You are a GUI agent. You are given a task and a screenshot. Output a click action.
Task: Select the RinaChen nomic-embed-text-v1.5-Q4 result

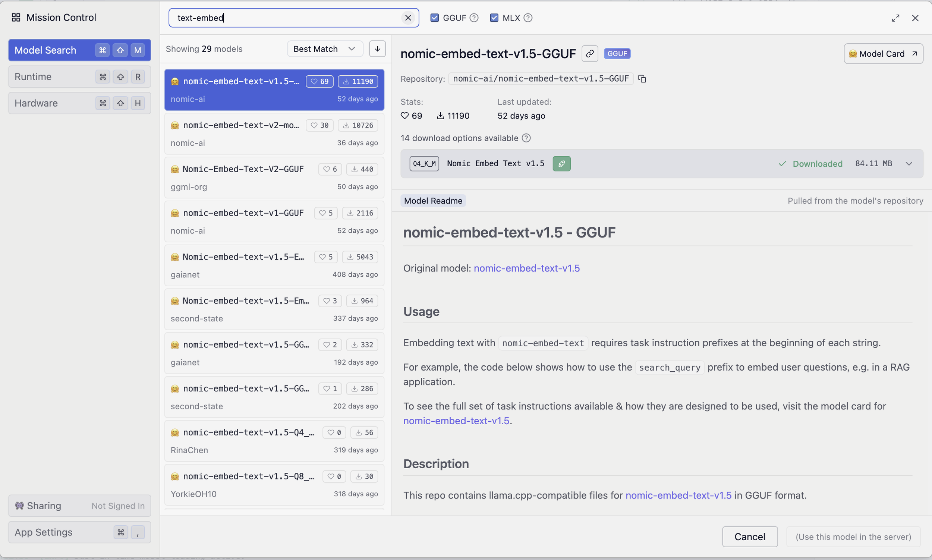[274, 441]
